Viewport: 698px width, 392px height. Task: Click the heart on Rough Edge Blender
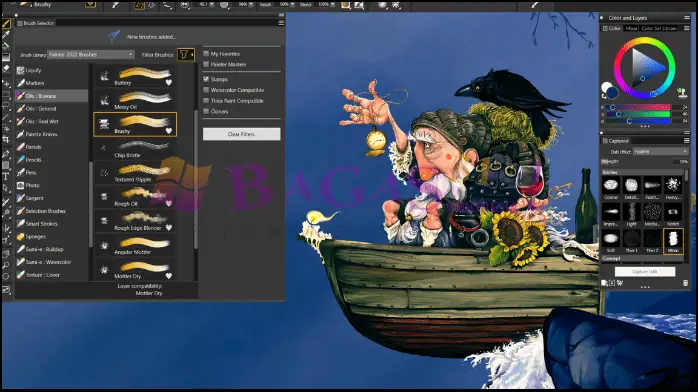tap(169, 227)
